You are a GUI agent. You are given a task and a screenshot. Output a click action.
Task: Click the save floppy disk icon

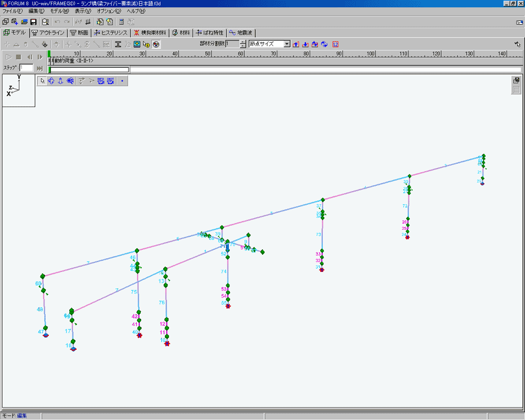click(33, 22)
